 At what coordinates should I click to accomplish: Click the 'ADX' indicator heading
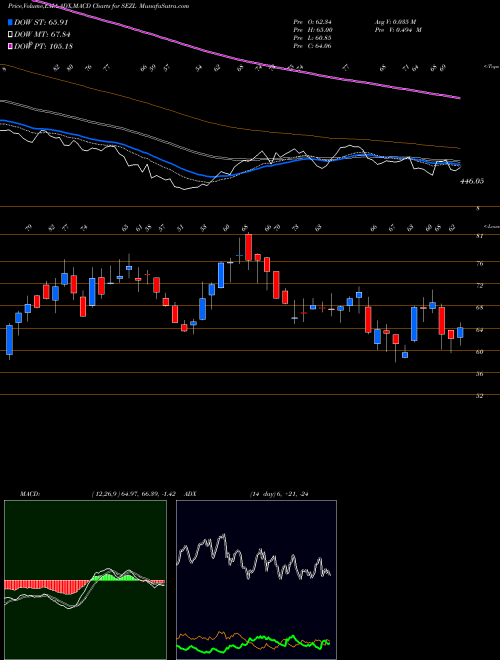pos(191,494)
